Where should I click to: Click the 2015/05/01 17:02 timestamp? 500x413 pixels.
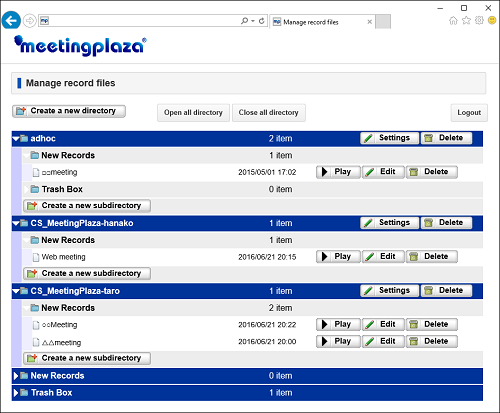pyautogui.click(x=267, y=172)
